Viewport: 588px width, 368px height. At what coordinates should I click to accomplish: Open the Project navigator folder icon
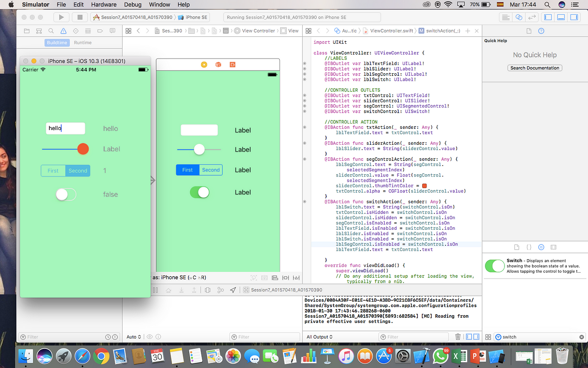coord(27,31)
